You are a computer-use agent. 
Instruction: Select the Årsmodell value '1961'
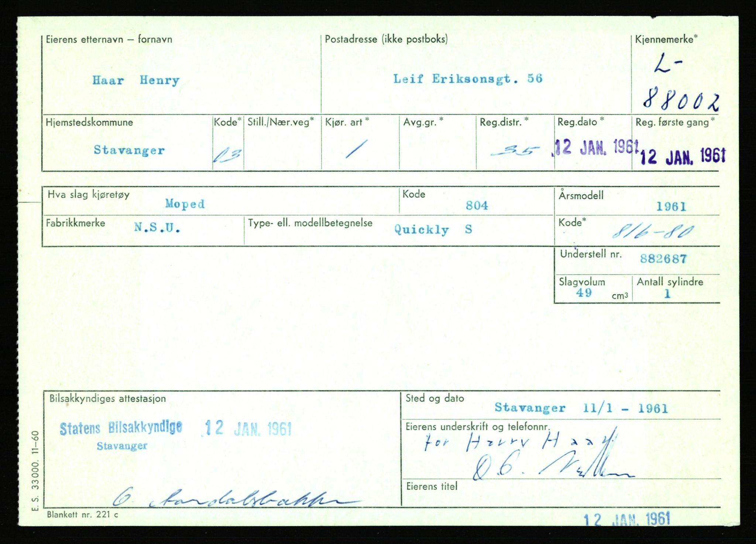point(671,207)
